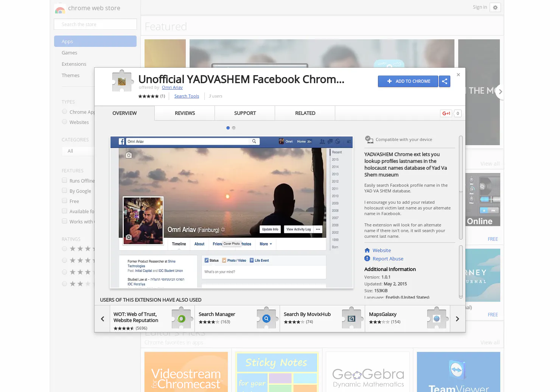Select Games in the sidebar
560x392 pixels.
(x=95, y=53)
